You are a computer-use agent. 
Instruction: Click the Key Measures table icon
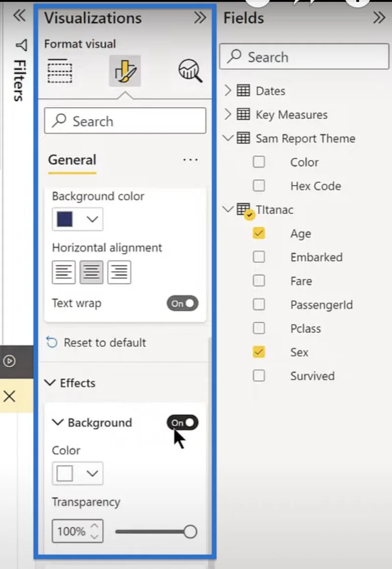pos(243,114)
